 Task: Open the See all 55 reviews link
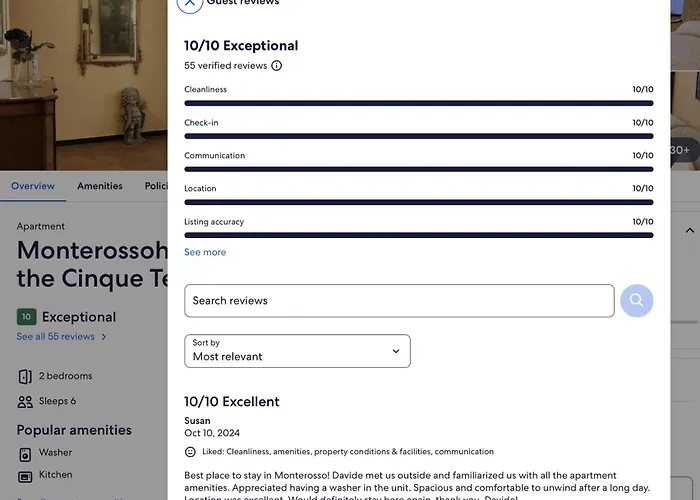click(55, 337)
